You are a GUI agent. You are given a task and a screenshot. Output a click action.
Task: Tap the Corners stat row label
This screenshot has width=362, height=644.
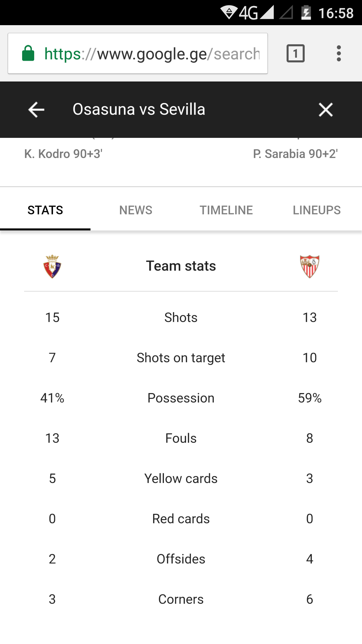tap(181, 599)
